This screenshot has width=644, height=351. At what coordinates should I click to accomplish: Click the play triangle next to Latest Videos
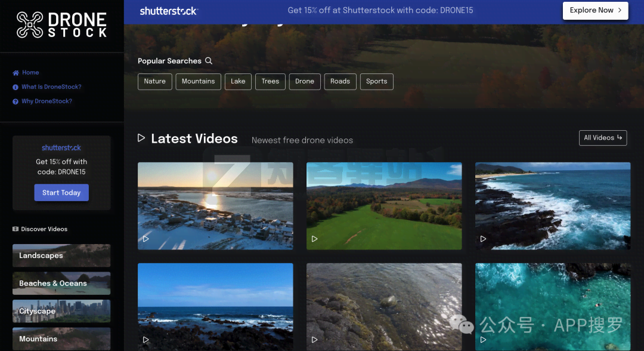point(141,138)
